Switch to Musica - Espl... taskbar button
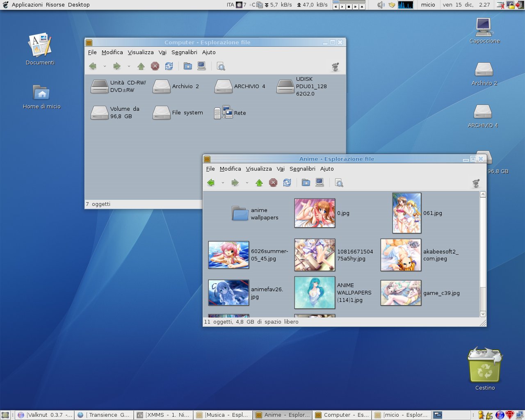The height and width of the screenshot is (420, 525). [223, 415]
